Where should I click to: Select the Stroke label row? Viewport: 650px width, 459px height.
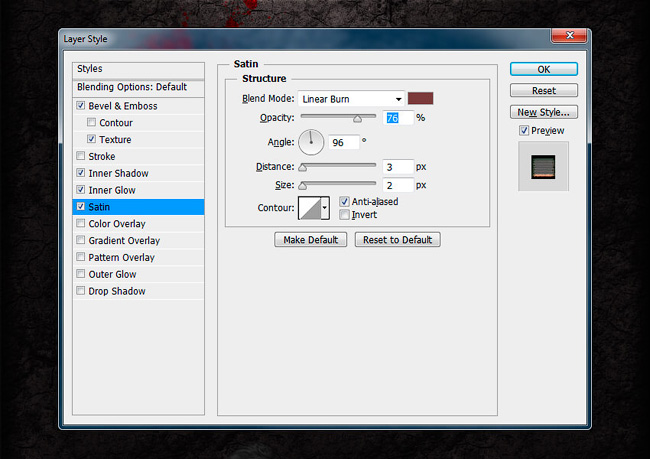pyautogui.click(x=138, y=156)
